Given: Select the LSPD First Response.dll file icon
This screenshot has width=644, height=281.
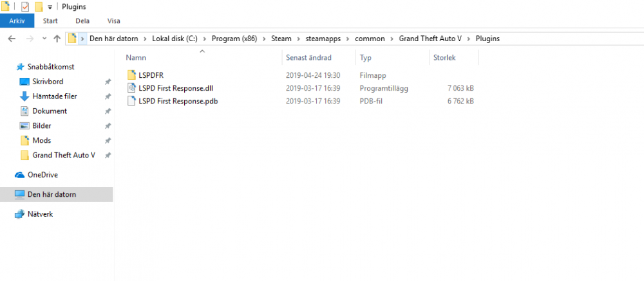Looking at the screenshot, I should pyautogui.click(x=131, y=88).
